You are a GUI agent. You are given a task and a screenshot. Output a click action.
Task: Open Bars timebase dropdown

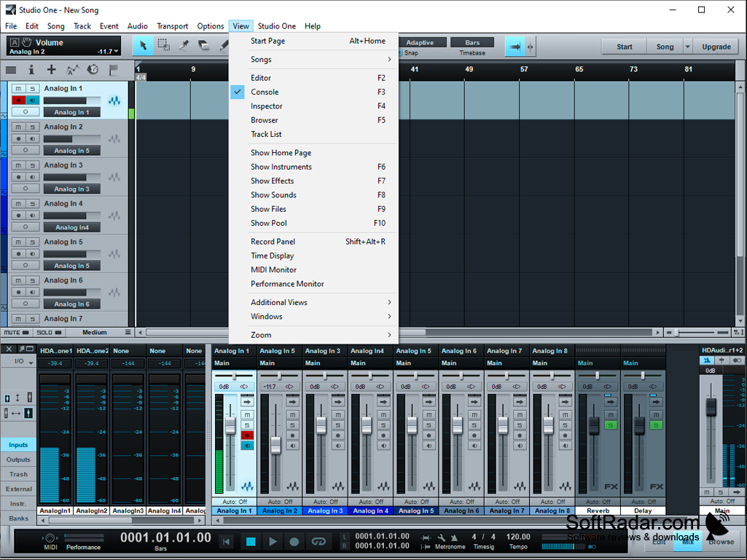click(472, 42)
